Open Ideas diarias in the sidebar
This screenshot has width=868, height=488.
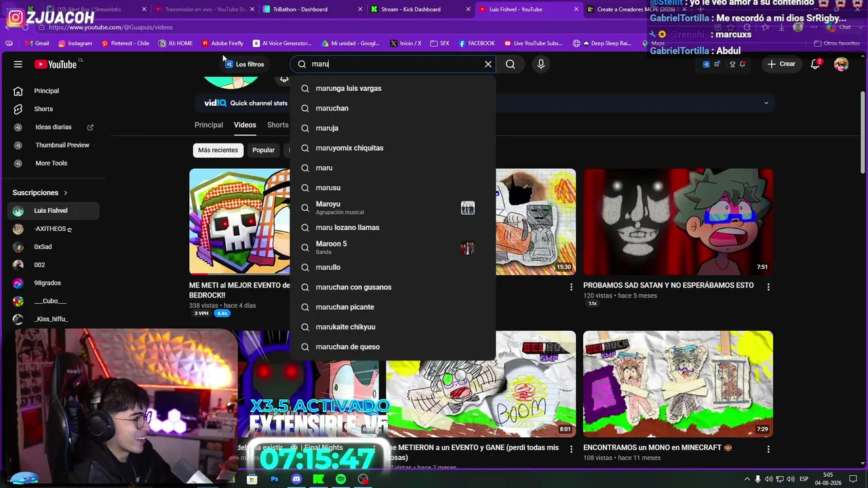[54, 127]
